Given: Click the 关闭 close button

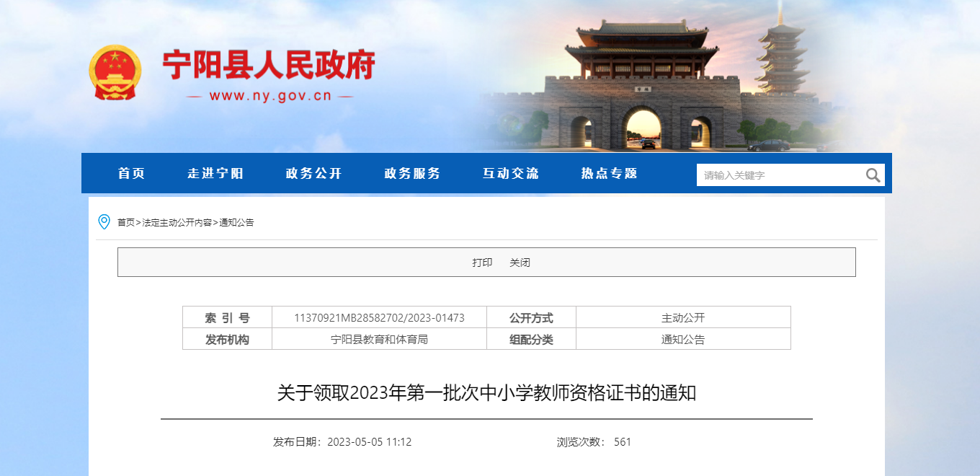Looking at the screenshot, I should pyautogui.click(x=520, y=263).
